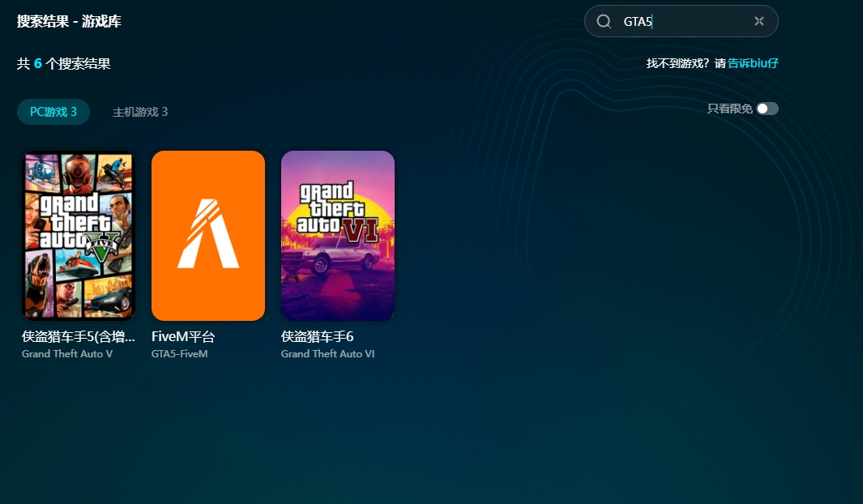Select the Grand Theft Auto VI subtitle
The width and height of the screenshot is (863, 504).
[x=327, y=354]
